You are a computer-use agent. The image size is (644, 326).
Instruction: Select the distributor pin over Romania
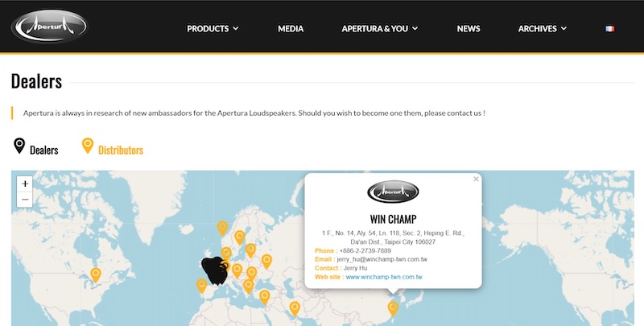(251, 274)
